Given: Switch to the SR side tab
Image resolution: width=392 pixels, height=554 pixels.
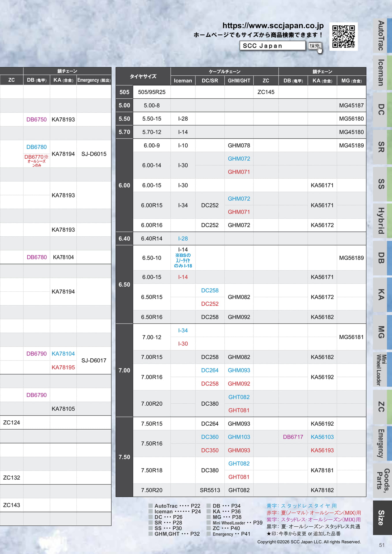Looking at the screenshot, I should pos(382,147).
